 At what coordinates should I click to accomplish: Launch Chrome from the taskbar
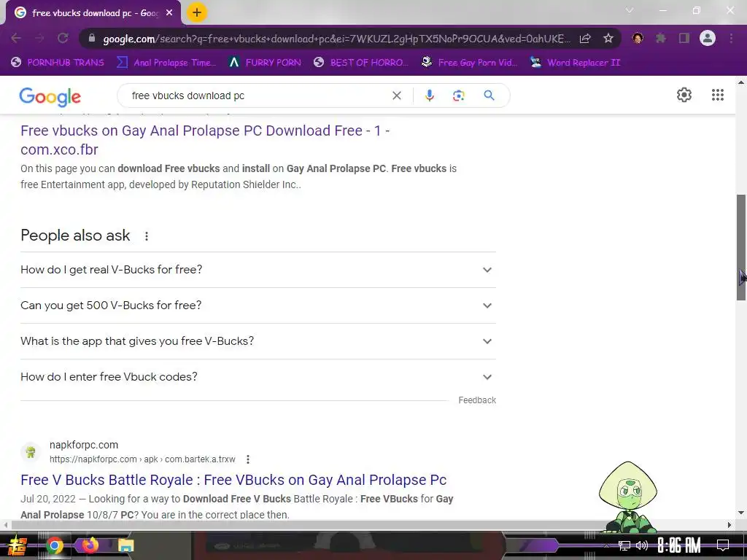click(x=54, y=545)
